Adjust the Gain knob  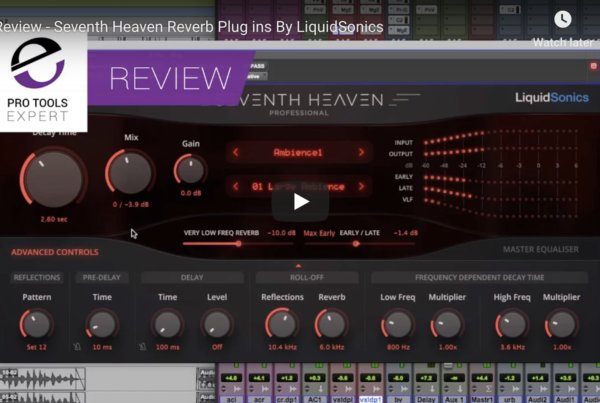tap(191, 169)
